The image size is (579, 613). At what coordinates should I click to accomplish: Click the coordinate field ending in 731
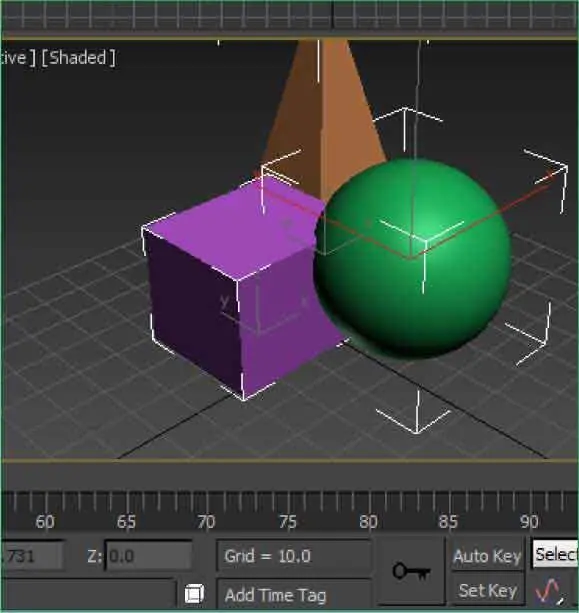tap(32, 556)
